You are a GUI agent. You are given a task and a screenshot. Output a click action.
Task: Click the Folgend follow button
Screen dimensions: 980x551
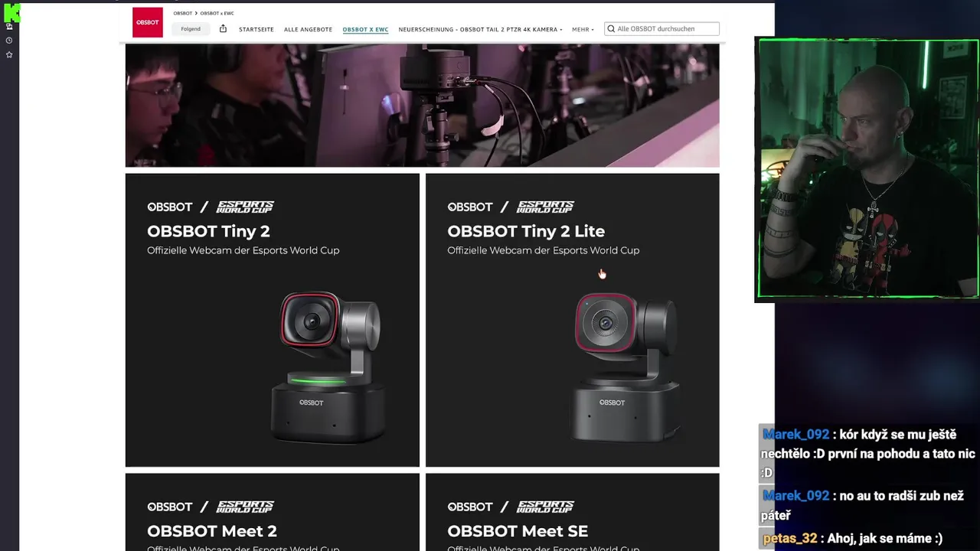coord(191,29)
